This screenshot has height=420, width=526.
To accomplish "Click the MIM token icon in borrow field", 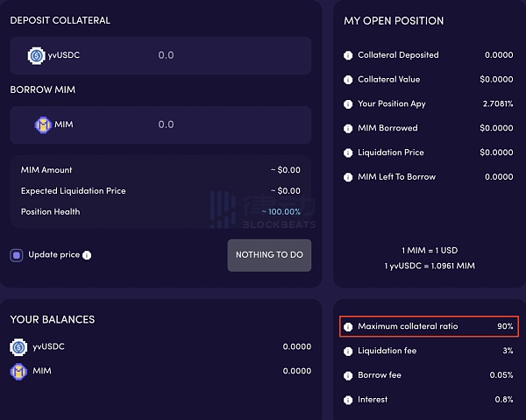I will point(43,125).
